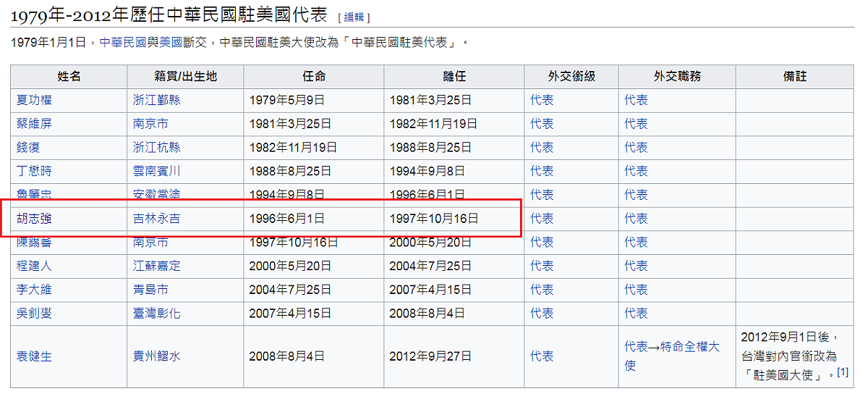Follow the 浙江杭縣 birthplace link
Viewport: 868px width, 399px height.
pyautogui.click(x=157, y=147)
